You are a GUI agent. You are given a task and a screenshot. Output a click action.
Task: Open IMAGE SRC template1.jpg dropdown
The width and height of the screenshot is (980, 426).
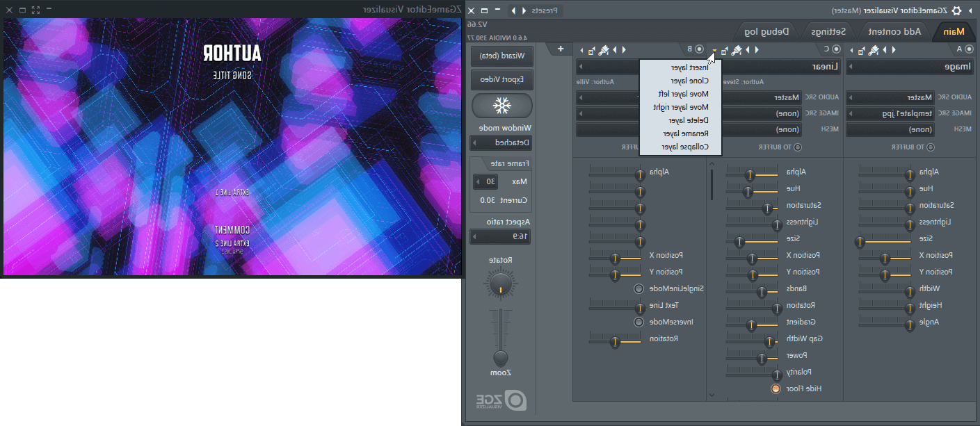[890, 113]
